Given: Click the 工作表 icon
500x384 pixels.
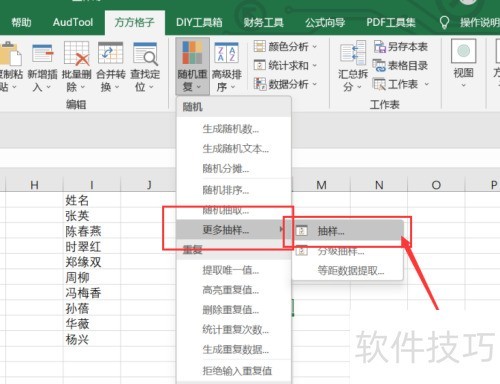Looking at the screenshot, I should [x=379, y=84].
